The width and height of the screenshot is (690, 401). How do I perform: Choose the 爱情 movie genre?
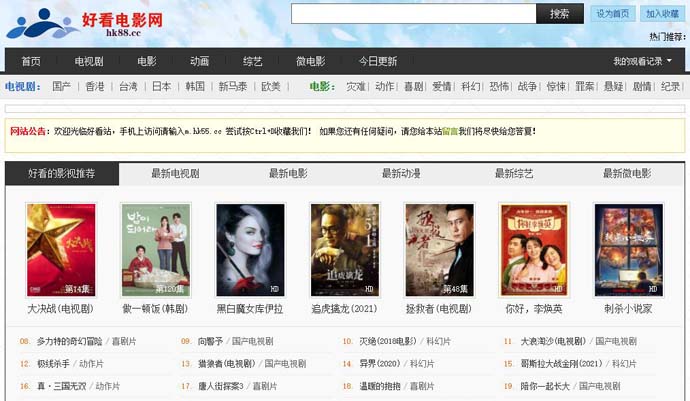pyautogui.click(x=442, y=86)
